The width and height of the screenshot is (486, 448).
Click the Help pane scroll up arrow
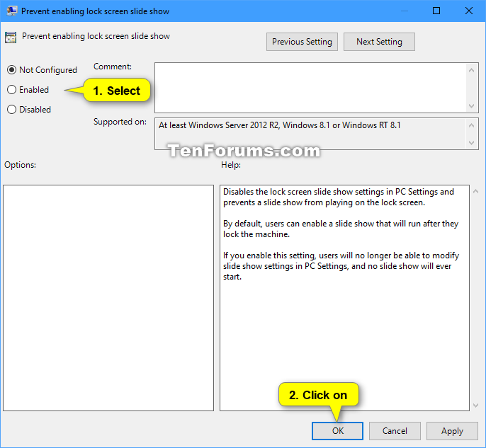tap(476, 192)
